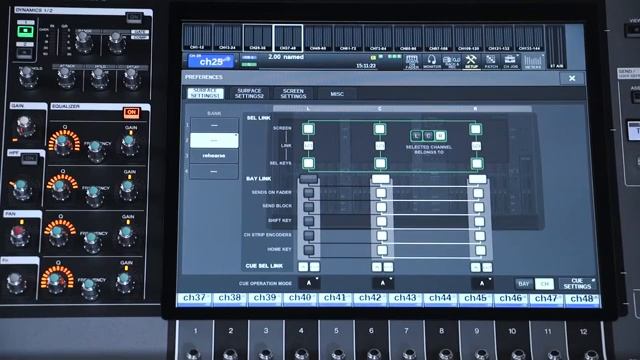Disable SHIFT KEY link for bay R
This screenshot has width=640, height=360.
tap(479, 222)
